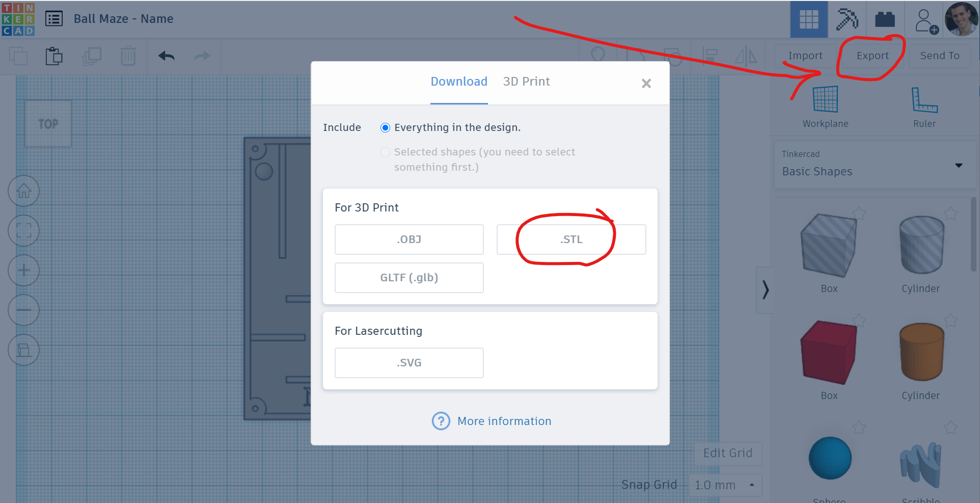The image size is (980, 503).
Task: Click the Paste clipboard icon
Action: 54,56
